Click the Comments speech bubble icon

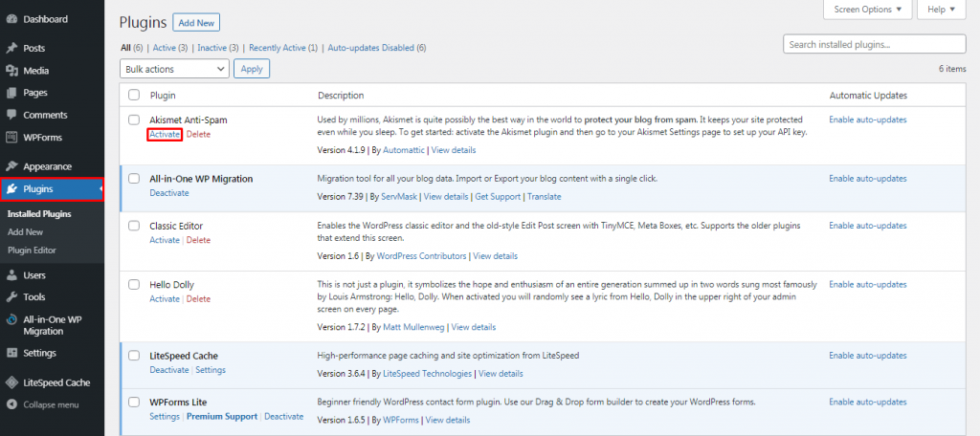pos(11,115)
